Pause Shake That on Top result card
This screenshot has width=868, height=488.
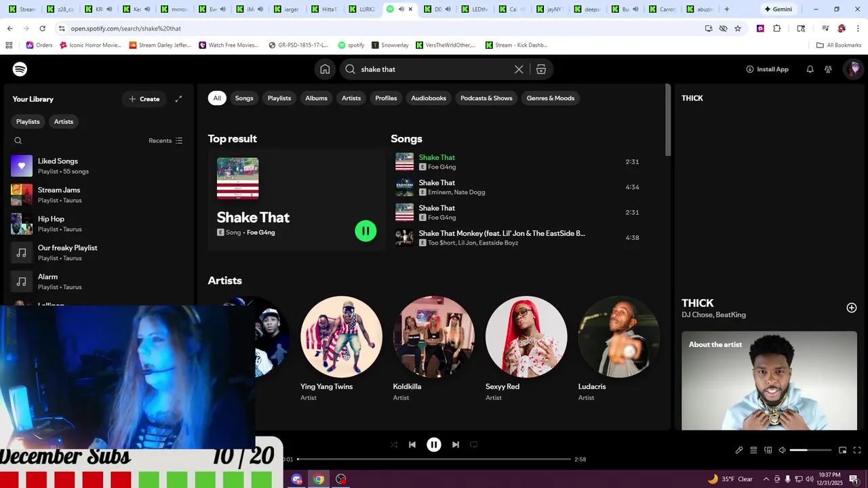(x=366, y=230)
